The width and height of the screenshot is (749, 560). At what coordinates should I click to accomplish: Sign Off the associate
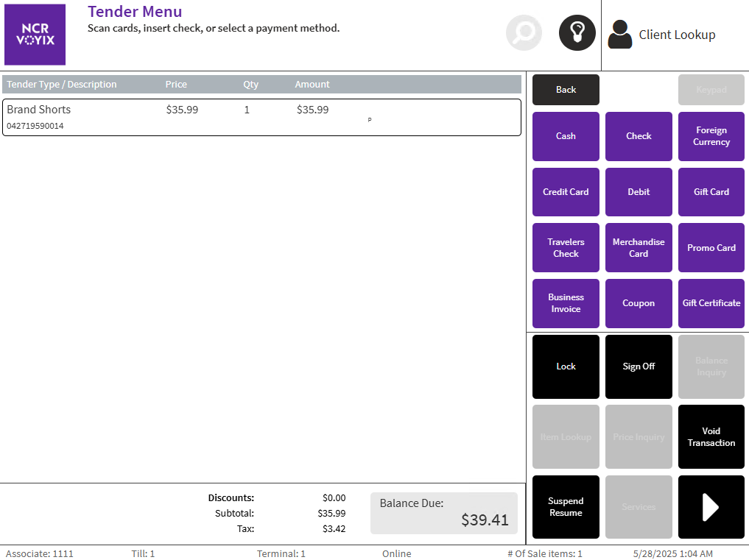(639, 366)
